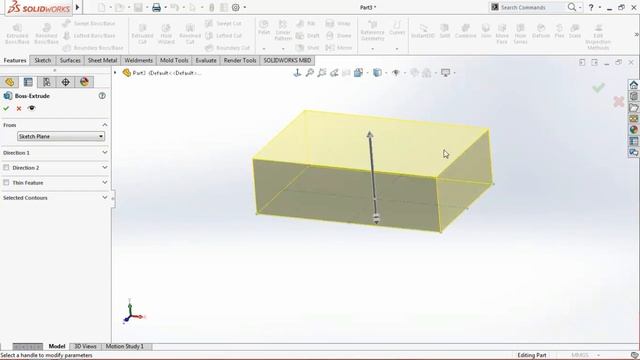Open the Sketch Plane dropdown
The height and width of the screenshot is (360, 640).
coord(60,136)
